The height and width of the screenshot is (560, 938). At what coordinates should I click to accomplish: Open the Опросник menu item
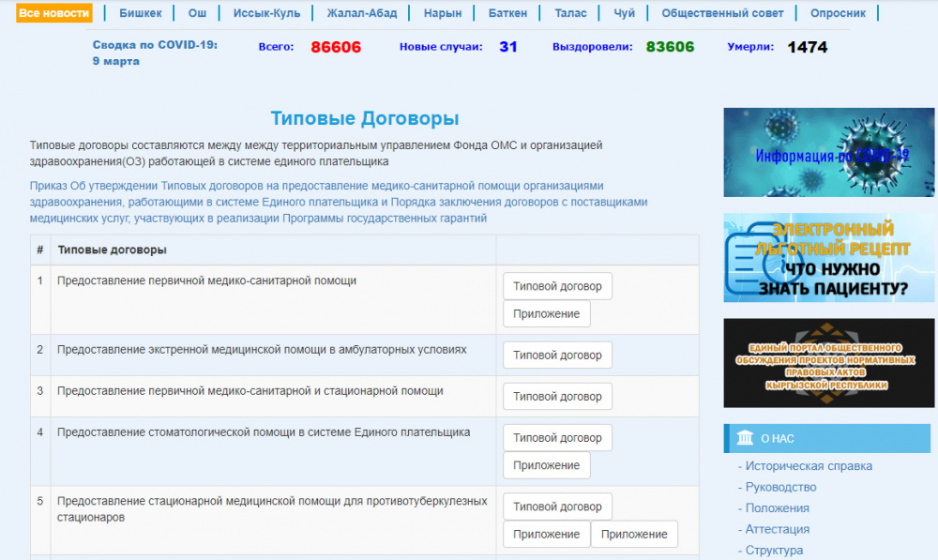point(838,13)
